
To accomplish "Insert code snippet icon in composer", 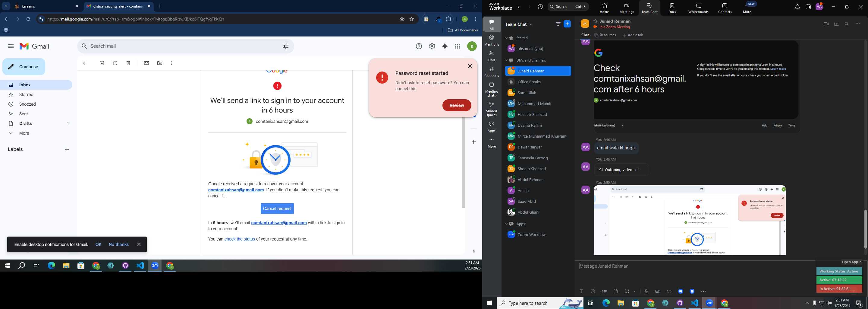I will 669,291.
